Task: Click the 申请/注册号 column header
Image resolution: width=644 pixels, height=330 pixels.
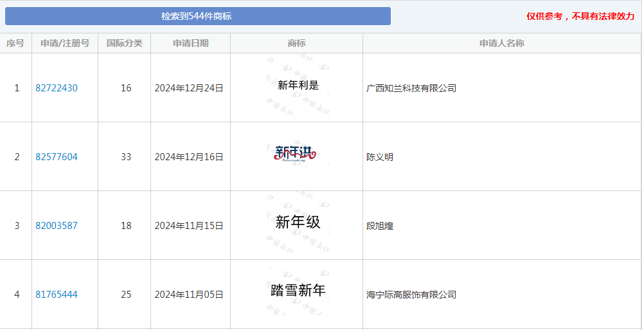Action: (x=65, y=43)
